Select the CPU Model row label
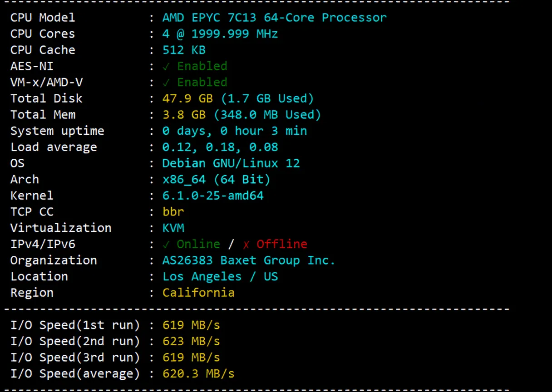Screen dimensions: 552x392 [42, 17]
